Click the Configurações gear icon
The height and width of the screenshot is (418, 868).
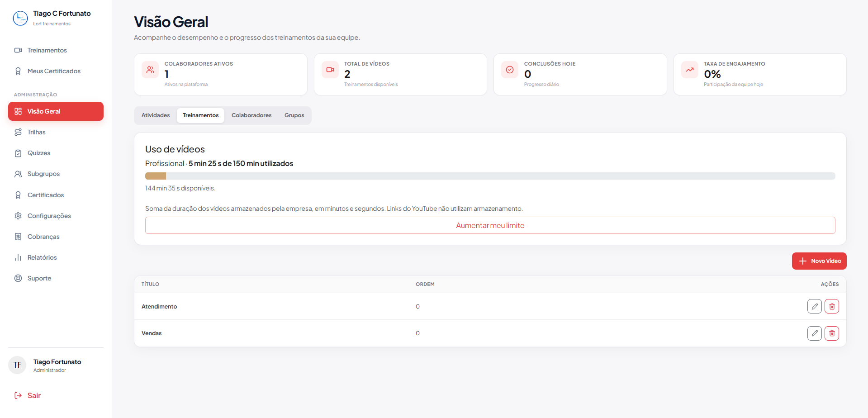pos(18,216)
